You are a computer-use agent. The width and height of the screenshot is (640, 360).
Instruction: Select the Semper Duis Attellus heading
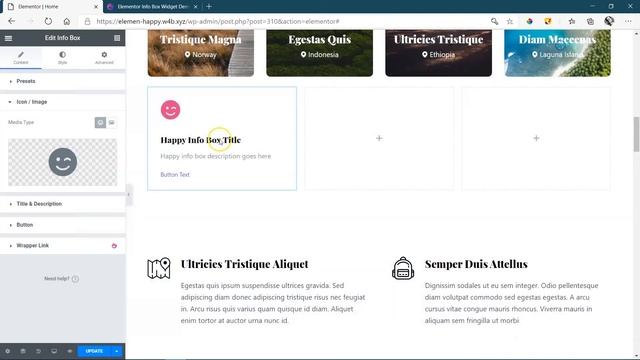476,264
